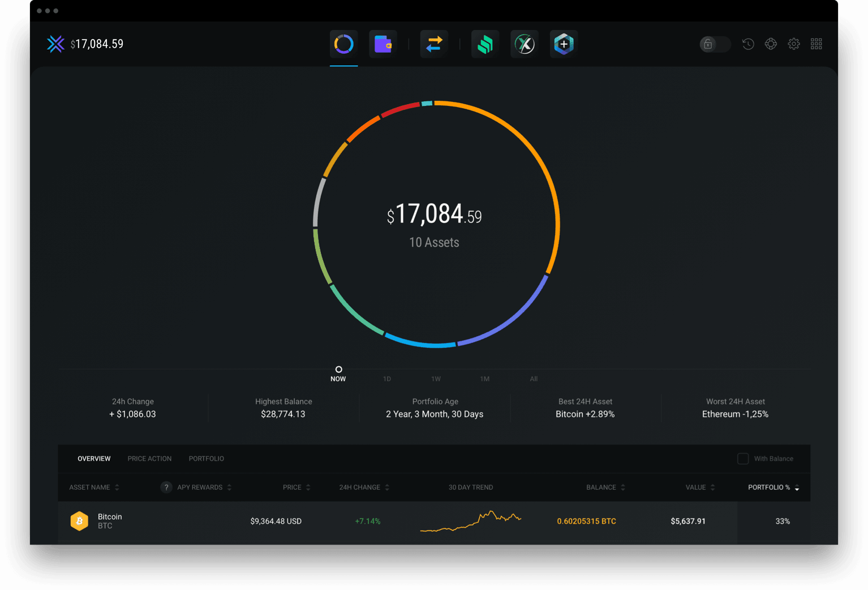This screenshot has height=590, width=868.
Task: Click the +7.14% change value
Action: 367,521
